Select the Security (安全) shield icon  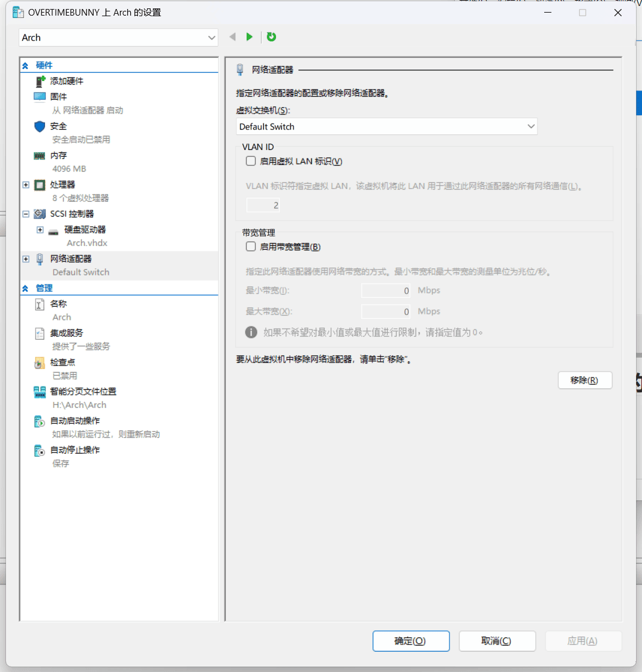pyautogui.click(x=40, y=126)
